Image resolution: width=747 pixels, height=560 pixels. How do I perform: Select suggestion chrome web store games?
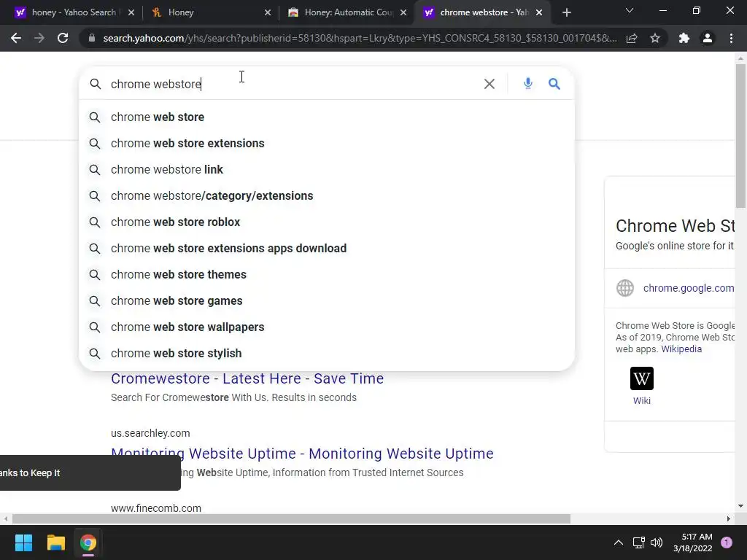[x=326, y=301]
